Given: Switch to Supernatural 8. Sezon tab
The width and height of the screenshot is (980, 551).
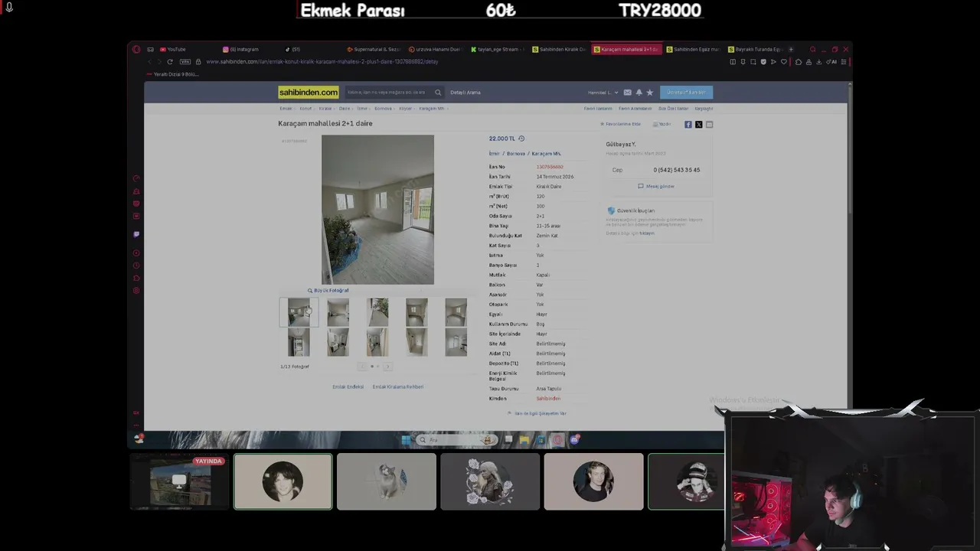Looking at the screenshot, I should pyautogui.click(x=374, y=49).
